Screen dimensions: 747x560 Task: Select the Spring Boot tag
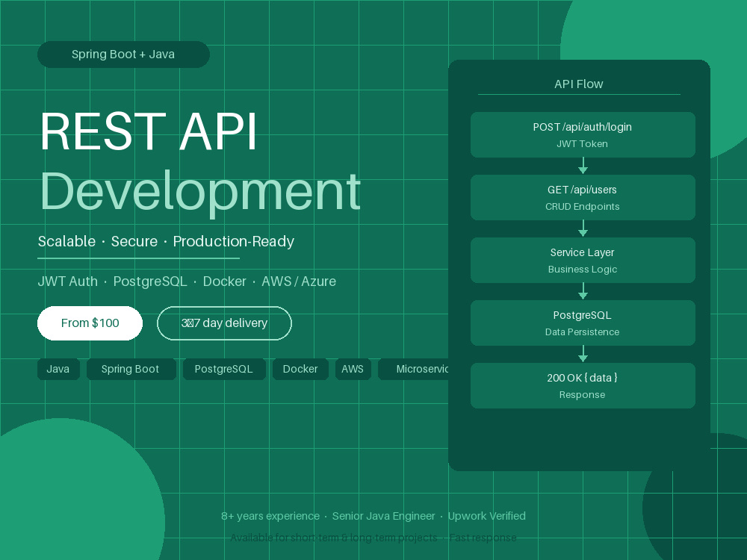131,369
